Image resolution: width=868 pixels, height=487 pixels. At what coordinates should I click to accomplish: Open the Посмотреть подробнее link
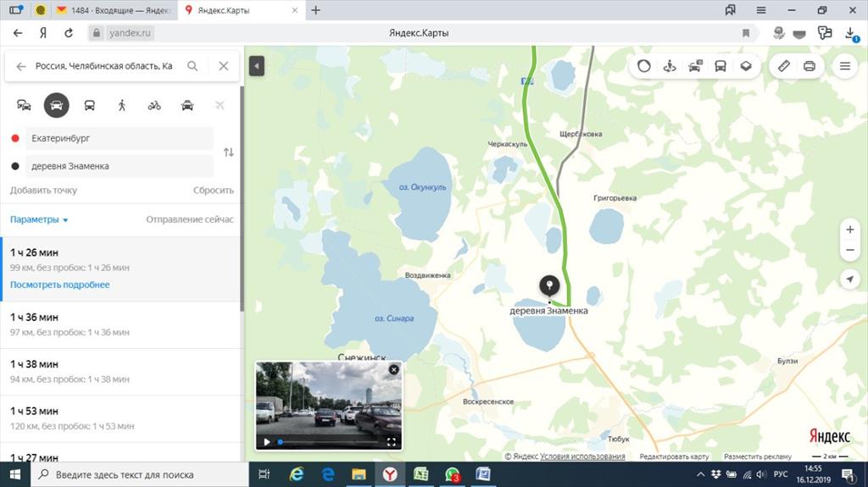pos(60,285)
